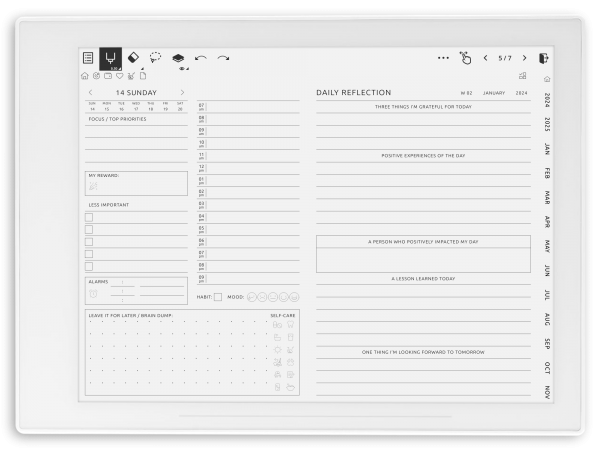The width and height of the screenshot is (600, 450).
Task: Open the JUN month tab
Action: [x=547, y=271]
